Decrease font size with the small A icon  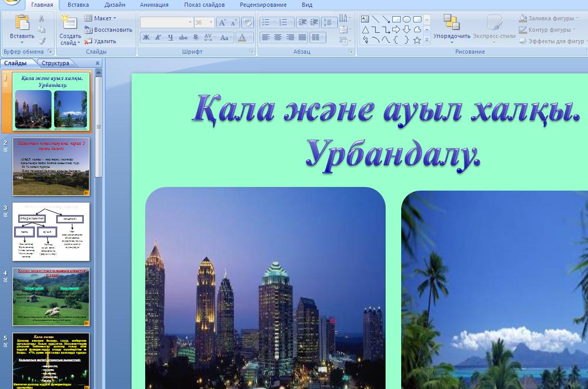234,22
